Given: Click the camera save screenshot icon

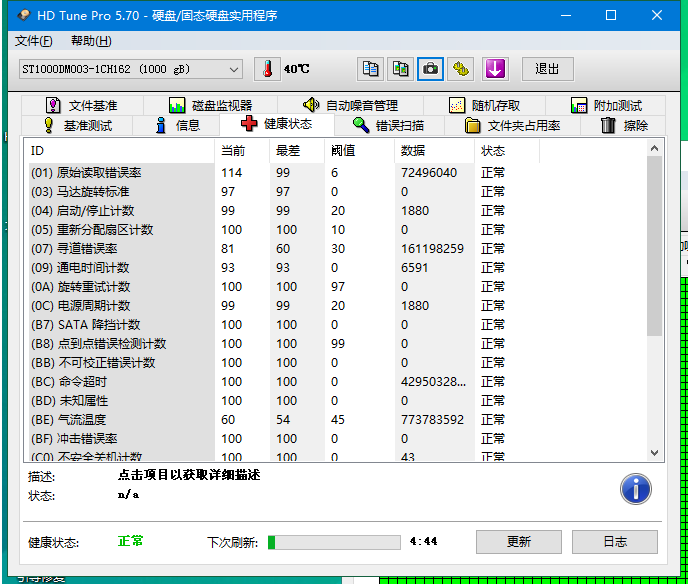Looking at the screenshot, I should (430, 69).
